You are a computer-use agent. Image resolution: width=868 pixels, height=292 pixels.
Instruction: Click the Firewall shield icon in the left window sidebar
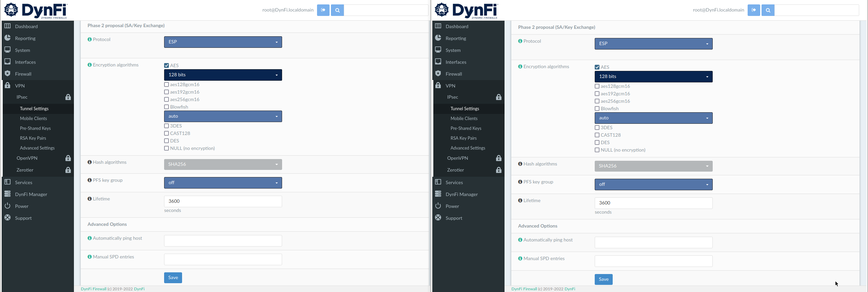point(7,74)
